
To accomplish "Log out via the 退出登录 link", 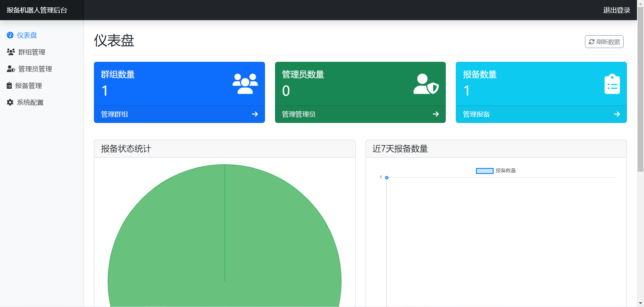I will point(616,10).
